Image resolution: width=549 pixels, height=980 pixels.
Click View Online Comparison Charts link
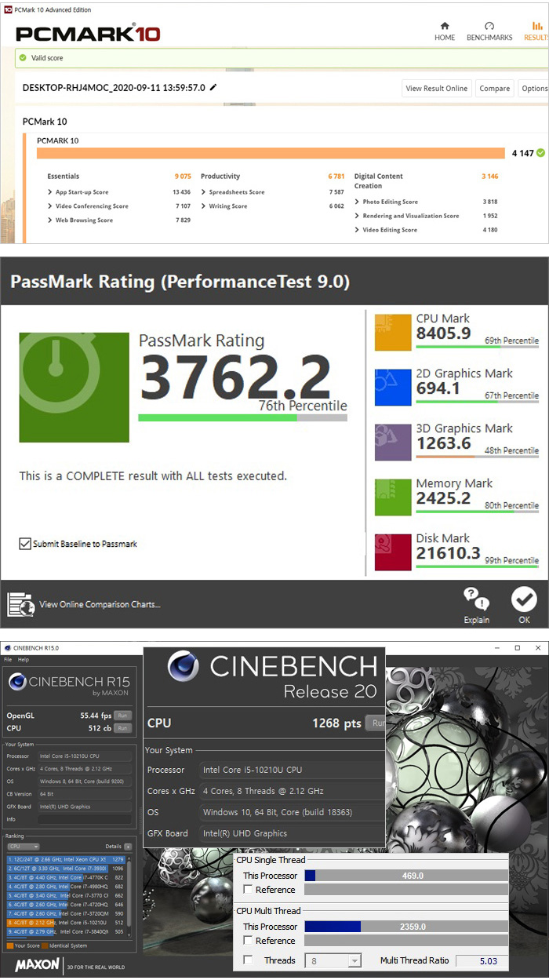100,604
